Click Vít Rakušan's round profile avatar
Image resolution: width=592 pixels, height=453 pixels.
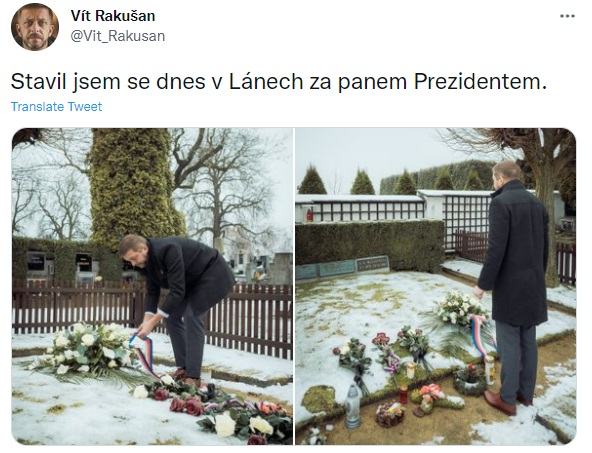pyautogui.click(x=35, y=27)
